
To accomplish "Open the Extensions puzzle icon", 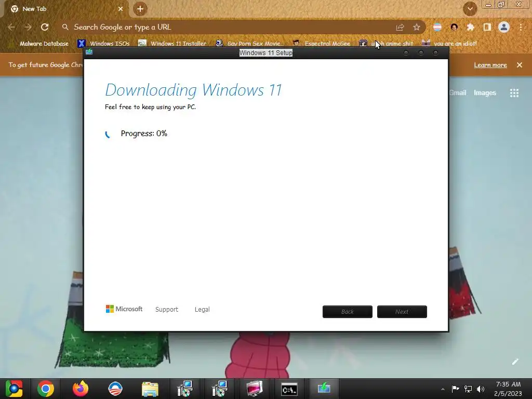I will 470,28.
